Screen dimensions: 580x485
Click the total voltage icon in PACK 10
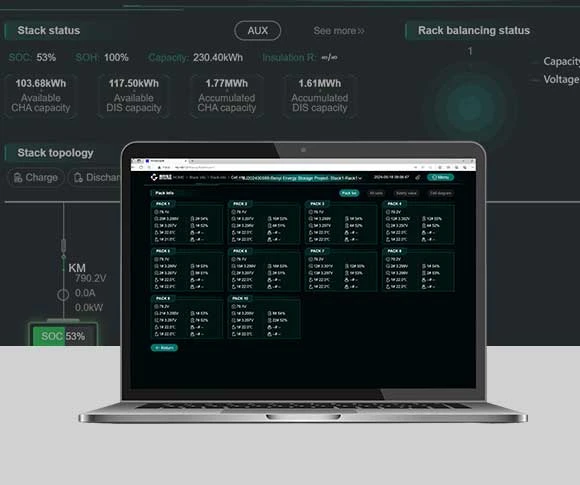(x=233, y=306)
